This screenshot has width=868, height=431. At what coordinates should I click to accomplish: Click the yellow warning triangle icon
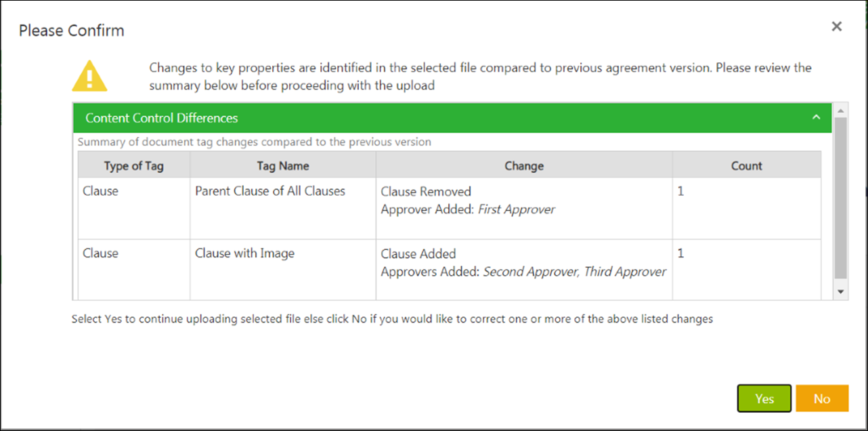click(89, 76)
